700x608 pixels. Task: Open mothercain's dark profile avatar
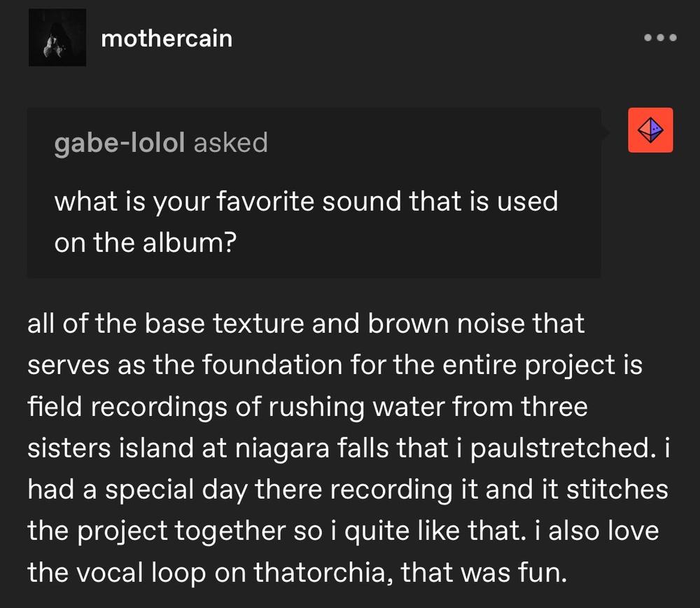[x=57, y=38]
